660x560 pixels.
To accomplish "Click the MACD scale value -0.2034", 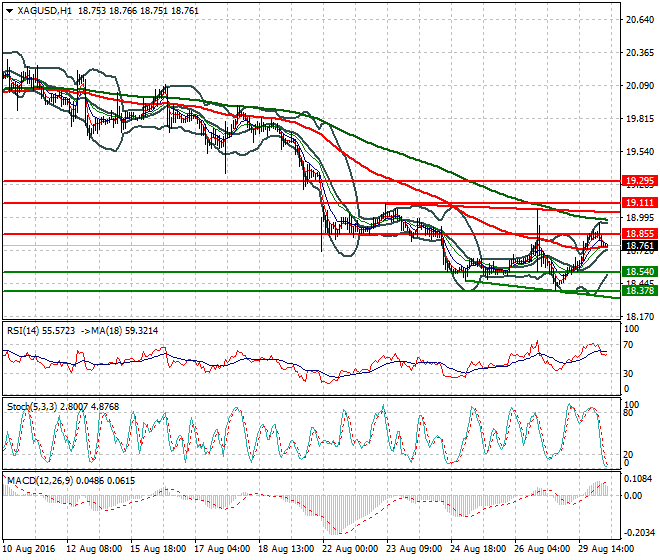I will pos(639,533).
